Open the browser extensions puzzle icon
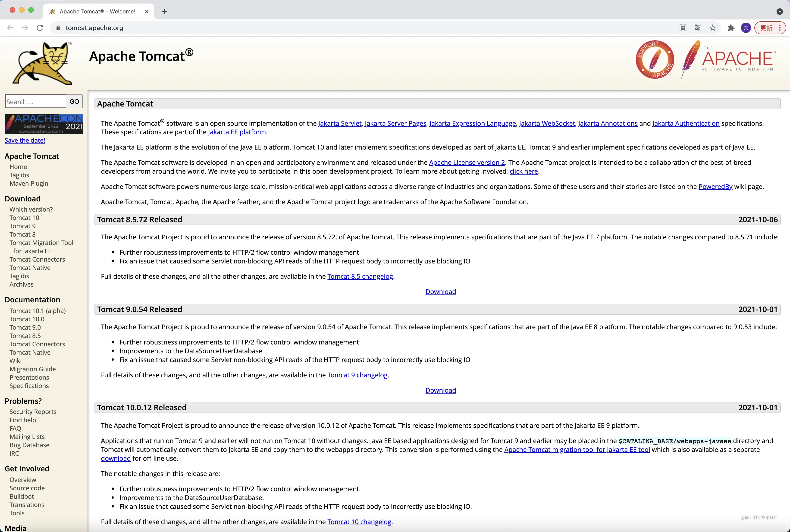Screen dimensions: 790x532 (731, 28)
